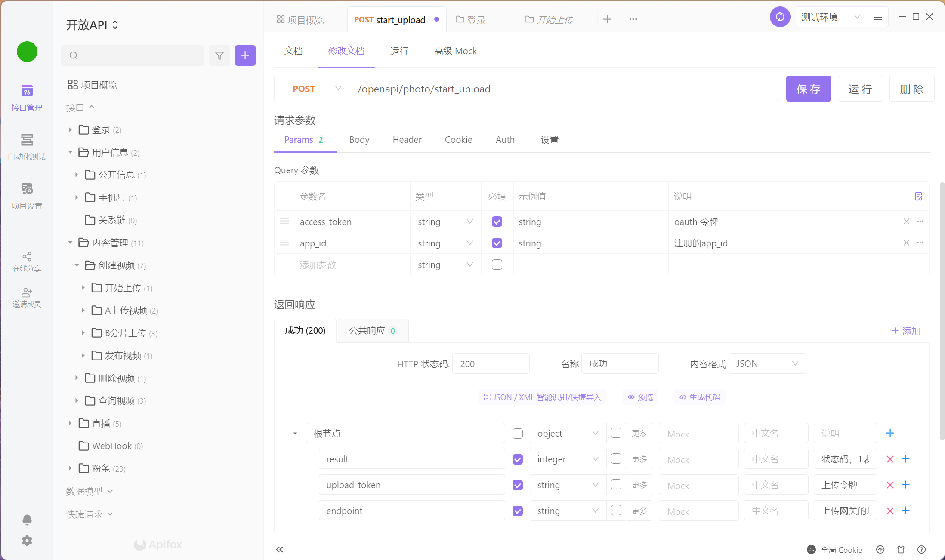The height and width of the screenshot is (560, 945).
Task: Toggle nullable checkbox for endpoint field
Action: pyautogui.click(x=616, y=510)
